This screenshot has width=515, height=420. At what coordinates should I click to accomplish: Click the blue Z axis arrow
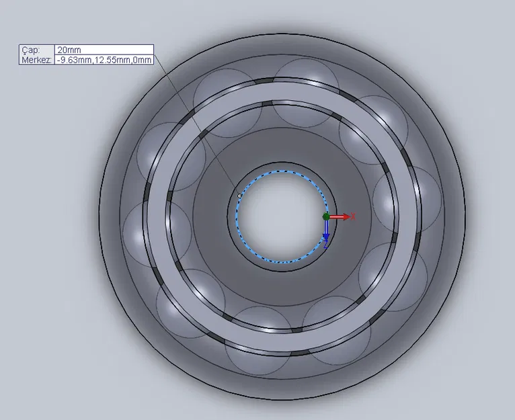pyautogui.click(x=326, y=230)
